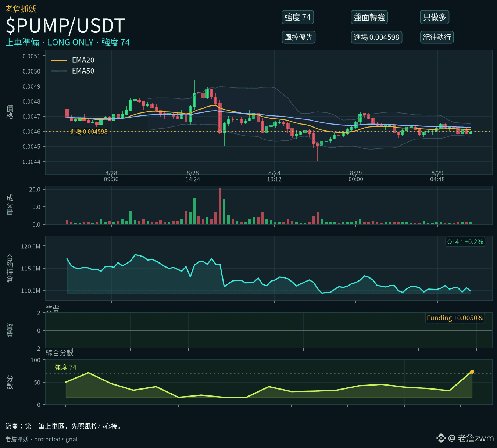Click the 8/29 04:48 time label
497x448 pixels.
(x=437, y=176)
